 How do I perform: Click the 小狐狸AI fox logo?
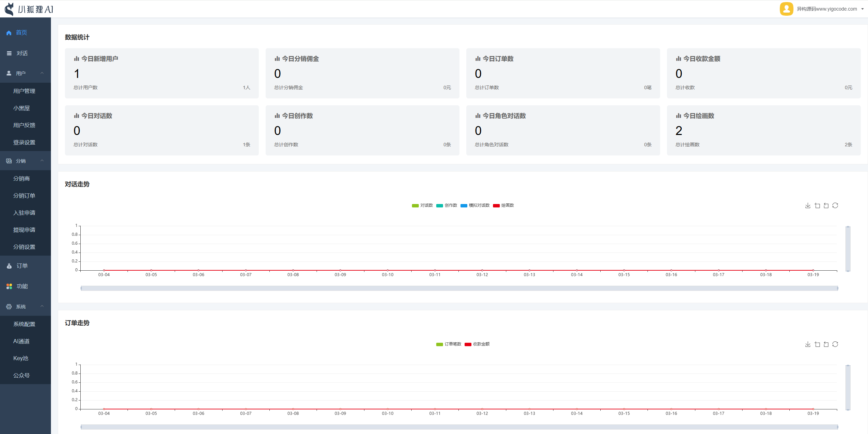[10, 9]
